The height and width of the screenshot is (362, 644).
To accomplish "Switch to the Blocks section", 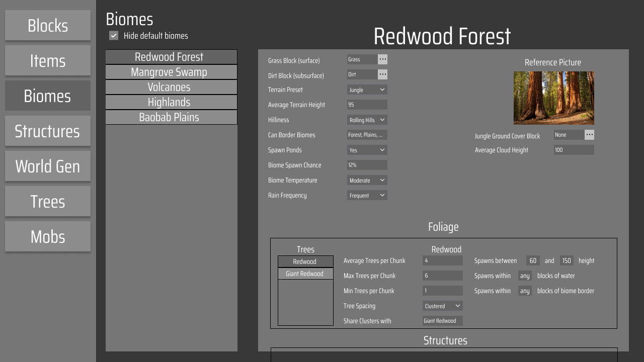I will 47,25.
